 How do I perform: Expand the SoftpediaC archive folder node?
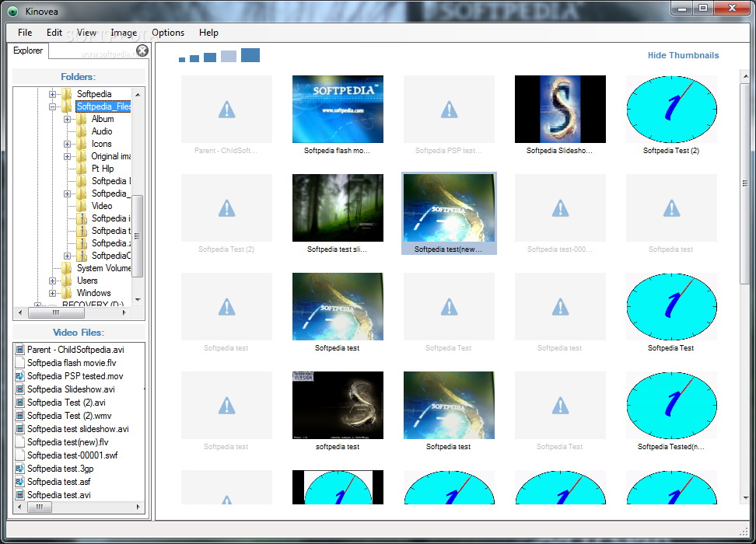pyautogui.click(x=68, y=256)
